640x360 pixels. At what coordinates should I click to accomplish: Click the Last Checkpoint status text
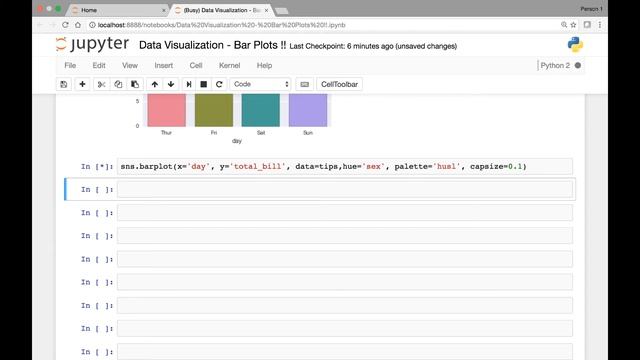[373, 46]
